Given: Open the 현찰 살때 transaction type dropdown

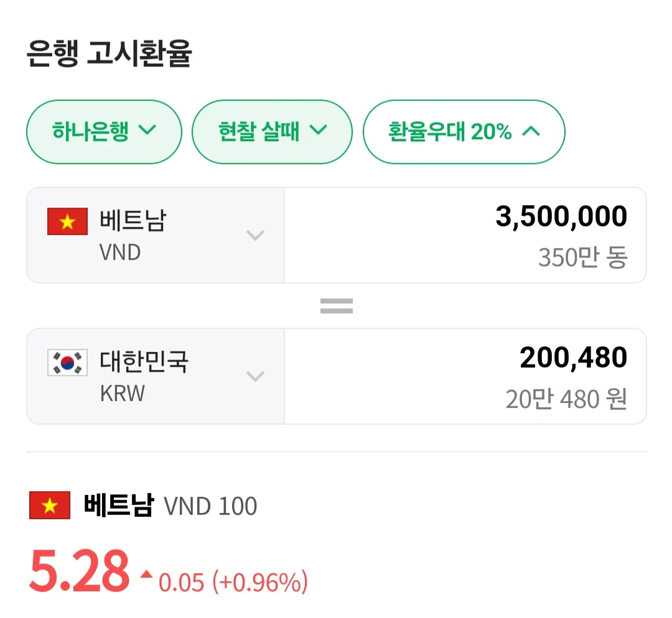Looking at the screenshot, I should point(272,132).
